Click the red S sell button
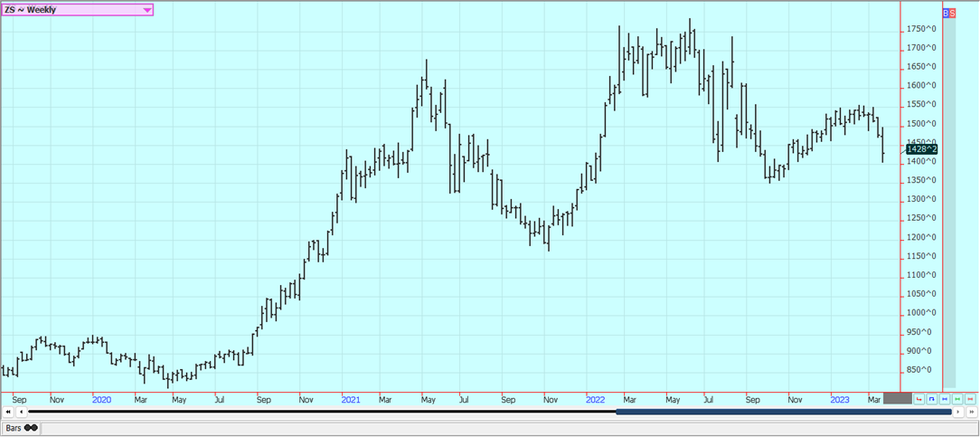980x437 pixels. point(952,14)
